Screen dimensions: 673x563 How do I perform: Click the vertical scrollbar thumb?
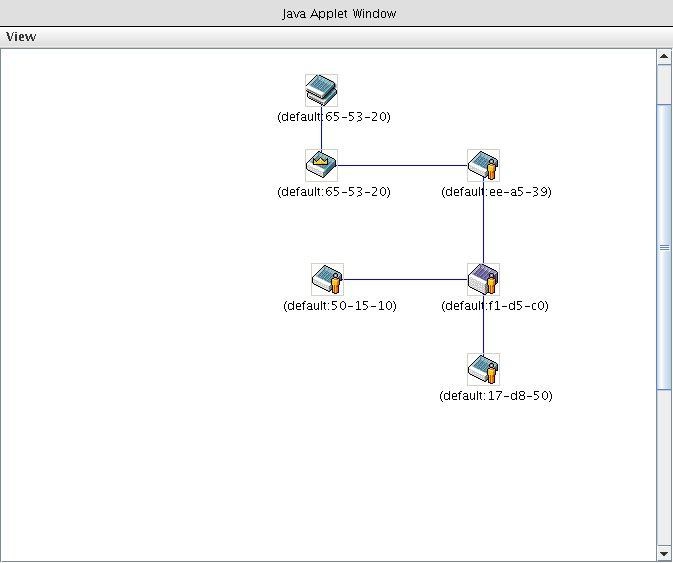coord(664,247)
